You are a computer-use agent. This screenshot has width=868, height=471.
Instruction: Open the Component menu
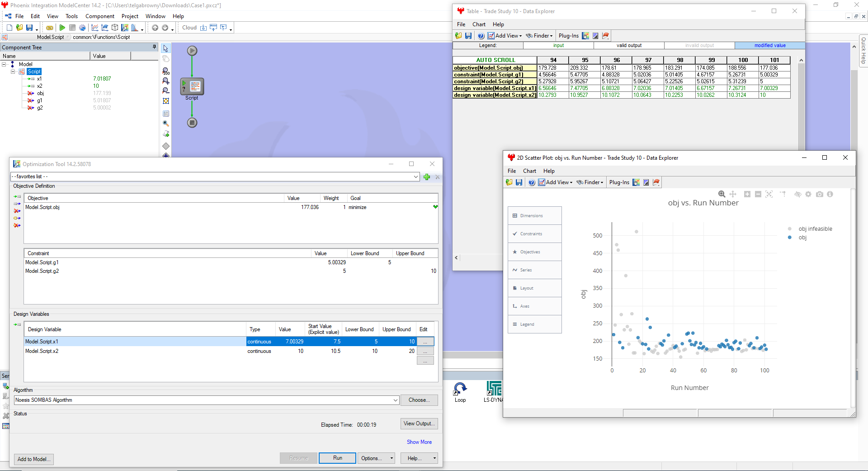(100, 16)
